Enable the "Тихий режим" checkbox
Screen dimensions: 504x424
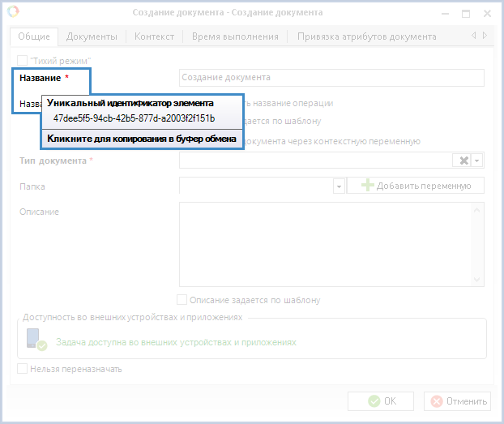coord(22,61)
